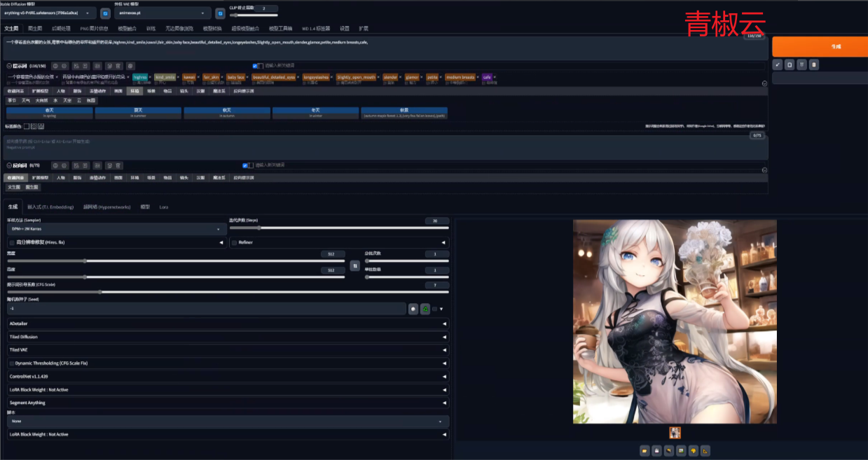The width and height of the screenshot is (868, 460).
Task: Switch to the Lora sub-tab
Action: (x=163, y=207)
